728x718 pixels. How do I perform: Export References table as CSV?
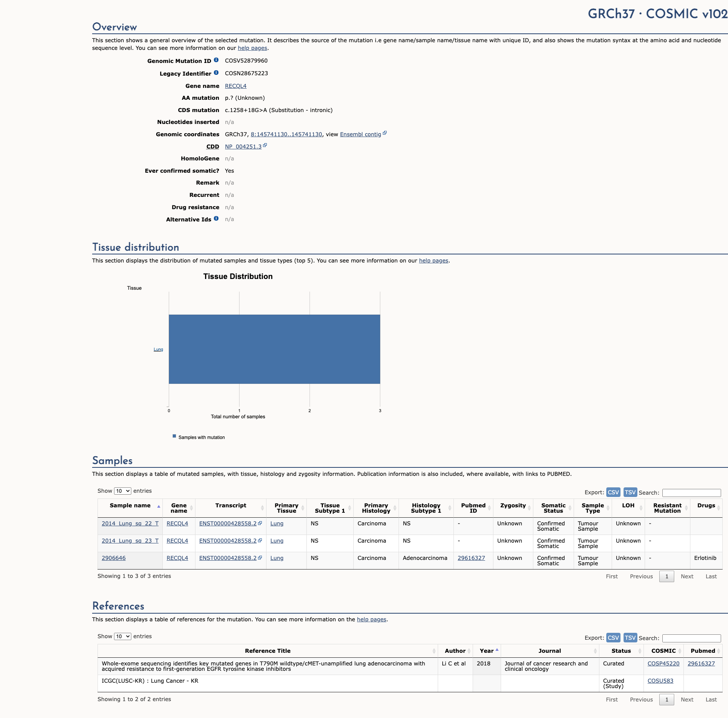[x=613, y=637]
